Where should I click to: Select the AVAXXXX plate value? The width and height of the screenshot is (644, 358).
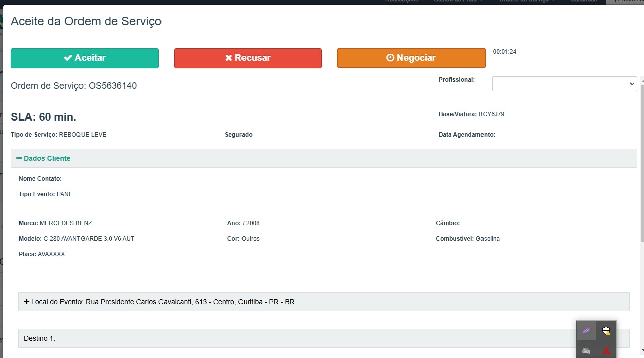click(x=51, y=254)
